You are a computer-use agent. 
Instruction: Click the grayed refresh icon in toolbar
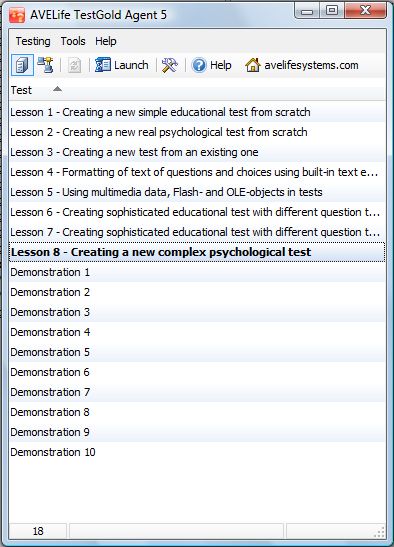[x=74, y=65]
